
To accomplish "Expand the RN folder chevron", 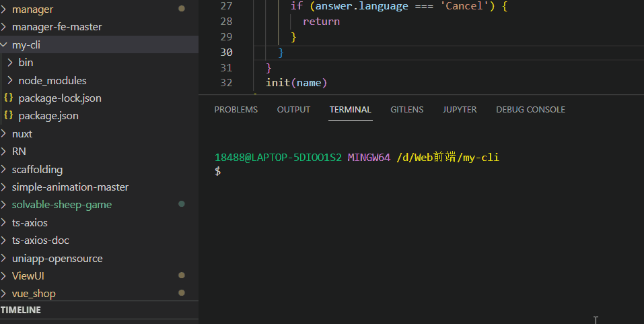I will (x=3, y=152).
